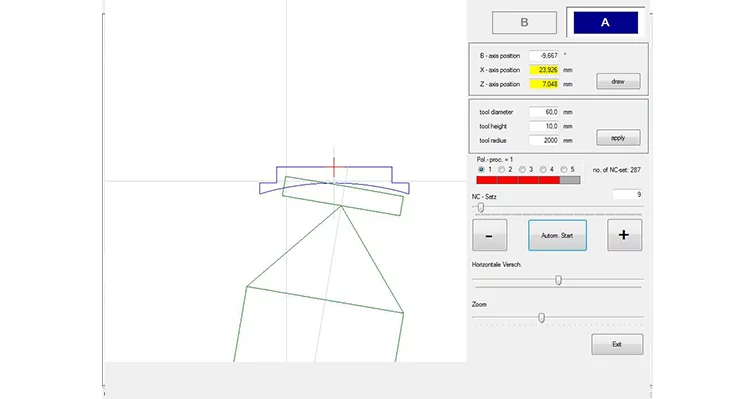
Task: Exit the simulation with Exit button
Action: [x=617, y=345]
